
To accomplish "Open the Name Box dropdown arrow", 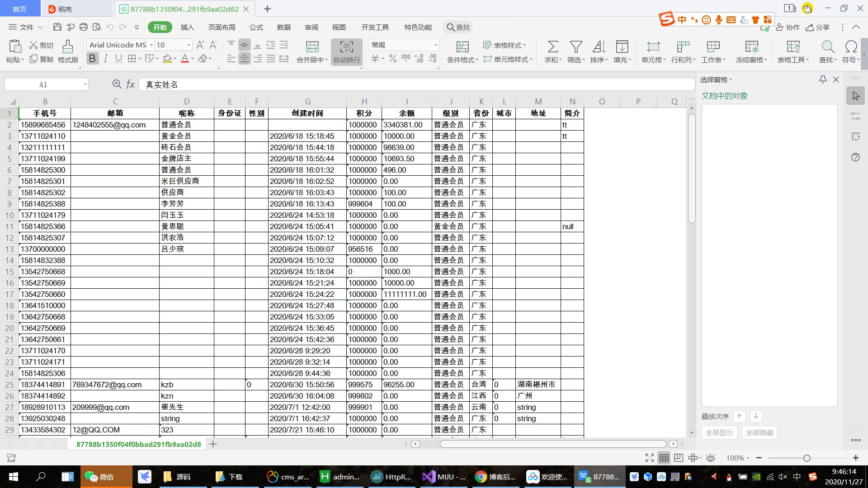I will pyautogui.click(x=85, y=84).
